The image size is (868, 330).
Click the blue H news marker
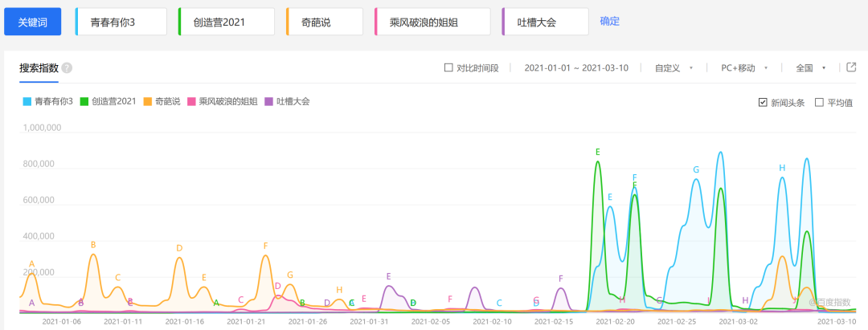[782, 168]
